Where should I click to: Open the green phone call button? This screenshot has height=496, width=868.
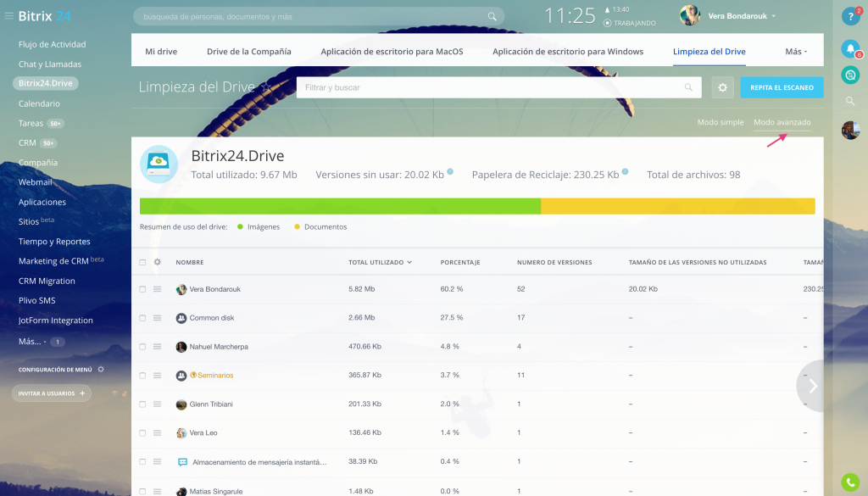tap(850, 482)
